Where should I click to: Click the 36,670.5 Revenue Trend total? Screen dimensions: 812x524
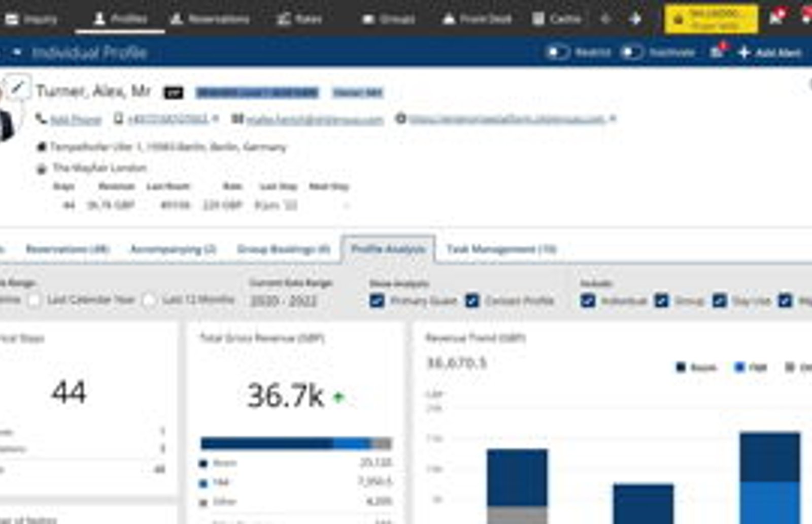(x=457, y=363)
